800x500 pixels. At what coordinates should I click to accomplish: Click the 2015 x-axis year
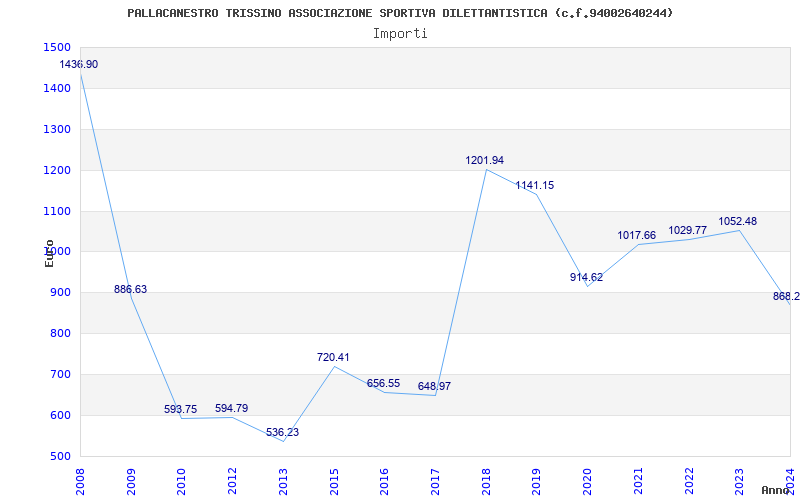[334, 481]
